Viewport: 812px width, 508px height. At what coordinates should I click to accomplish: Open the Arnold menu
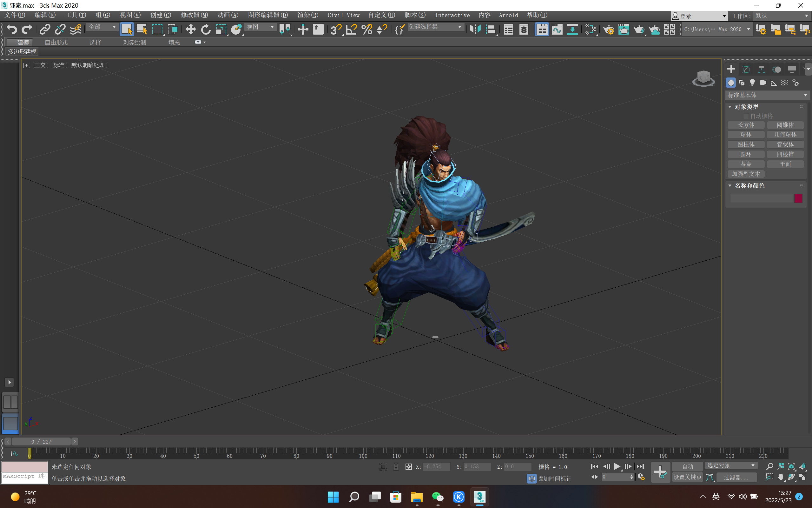508,15
